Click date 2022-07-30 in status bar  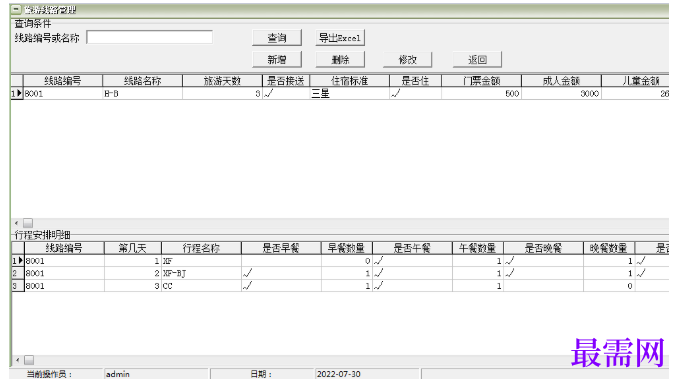point(338,374)
